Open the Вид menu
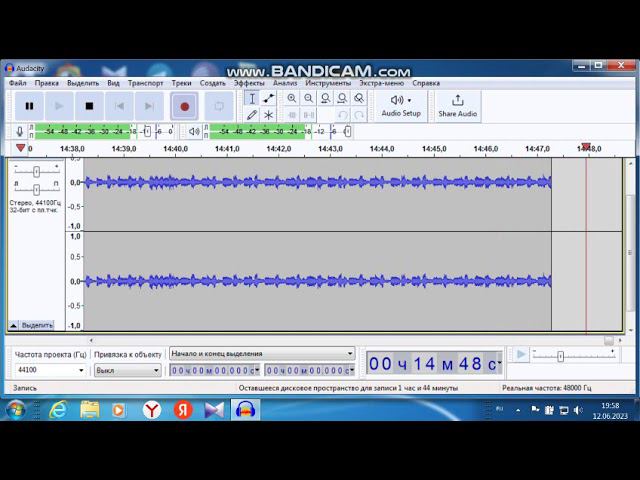The height and width of the screenshot is (480, 640). point(113,83)
